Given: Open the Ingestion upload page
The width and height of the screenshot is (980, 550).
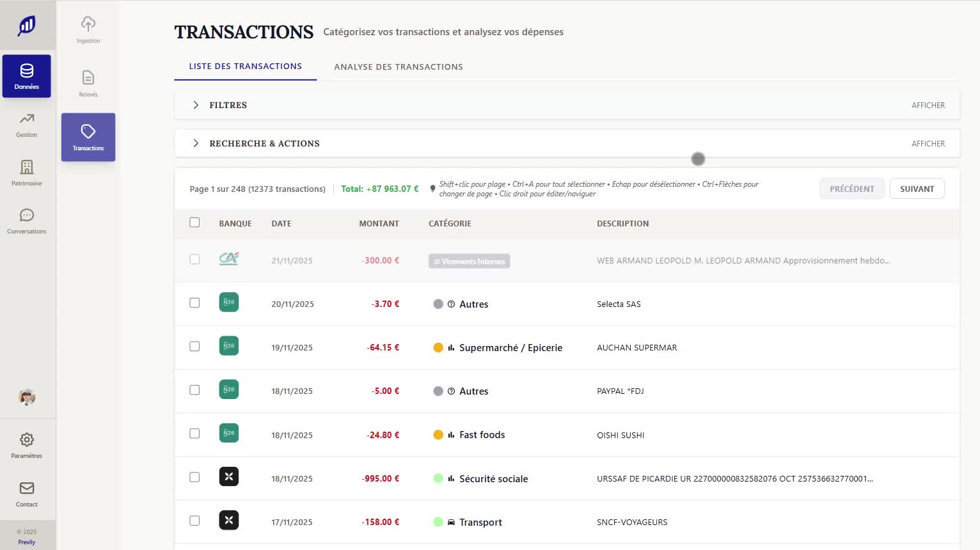Looking at the screenshot, I should [x=88, y=30].
